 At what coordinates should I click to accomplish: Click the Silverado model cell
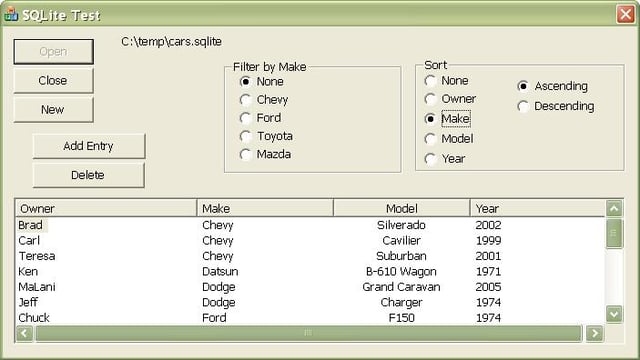[x=401, y=225]
